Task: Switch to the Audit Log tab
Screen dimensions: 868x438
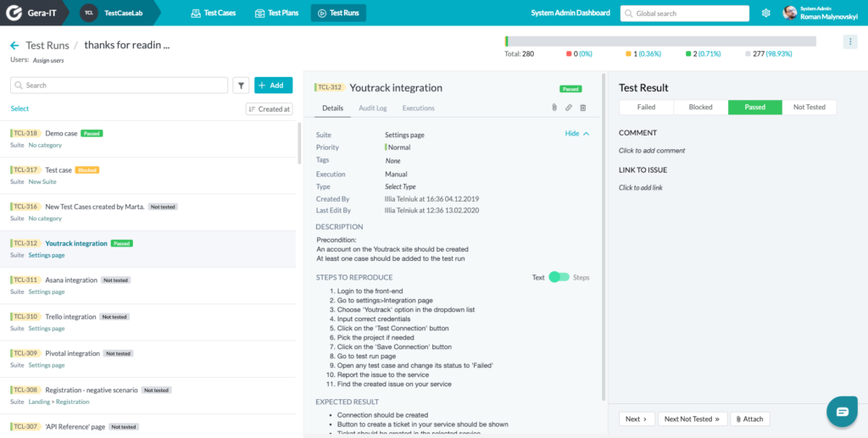Action: 373,108
